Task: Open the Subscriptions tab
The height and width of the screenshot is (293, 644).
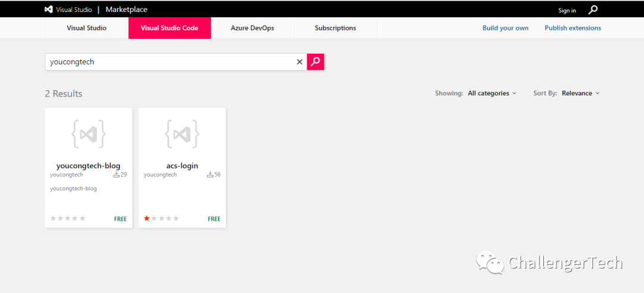Action: 336,29
